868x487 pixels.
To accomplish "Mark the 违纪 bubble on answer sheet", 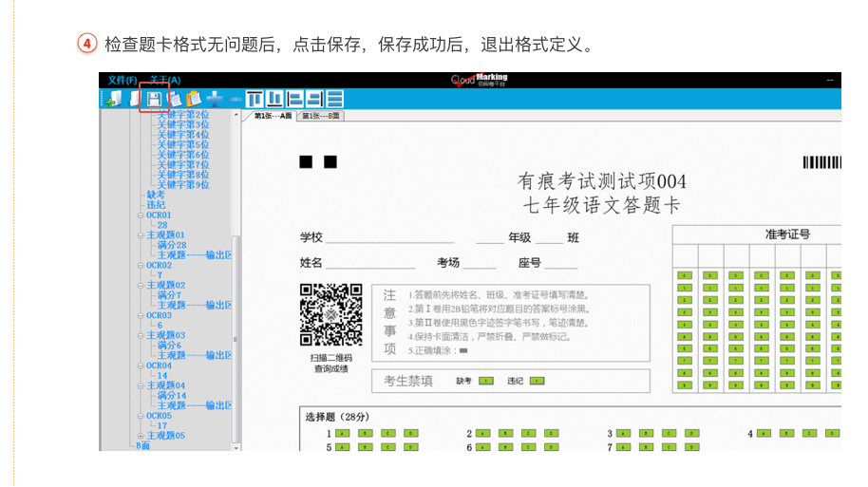I will (x=538, y=382).
